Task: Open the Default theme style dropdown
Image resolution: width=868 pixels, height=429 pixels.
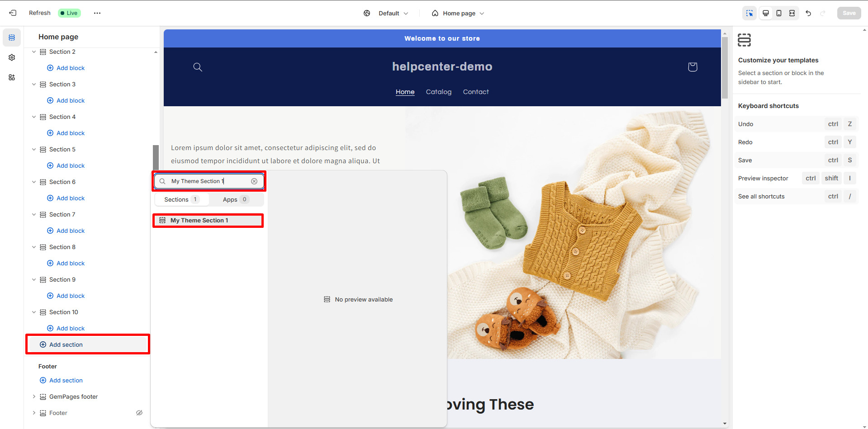Action: [x=387, y=13]
